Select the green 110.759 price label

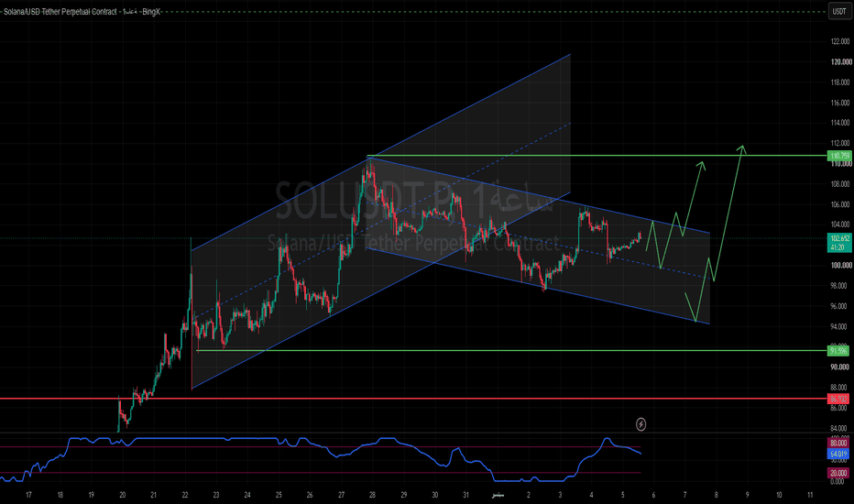pyautogui.click(x=838, y=156)
